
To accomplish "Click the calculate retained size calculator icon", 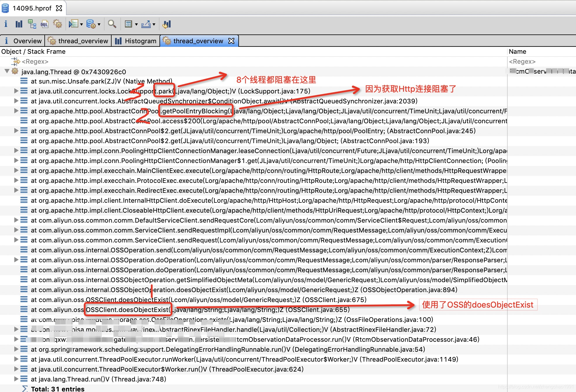I will pos(129,24).
